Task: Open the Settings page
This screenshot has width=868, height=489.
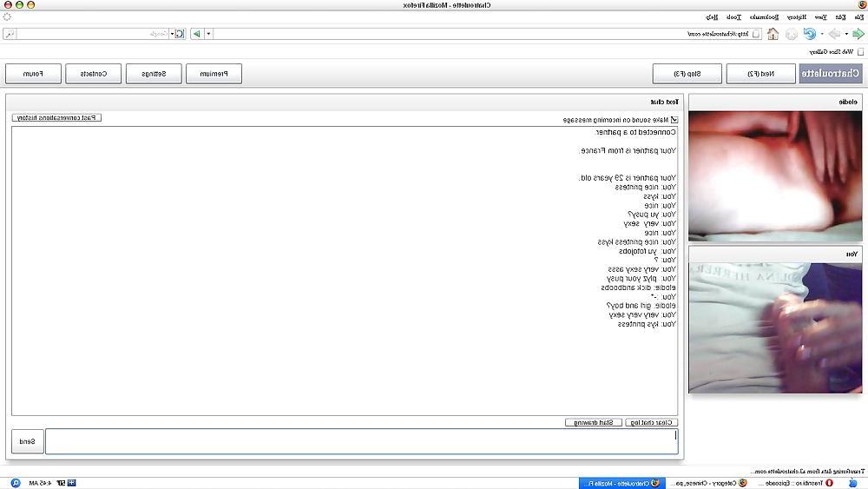Action: [154, 73]
